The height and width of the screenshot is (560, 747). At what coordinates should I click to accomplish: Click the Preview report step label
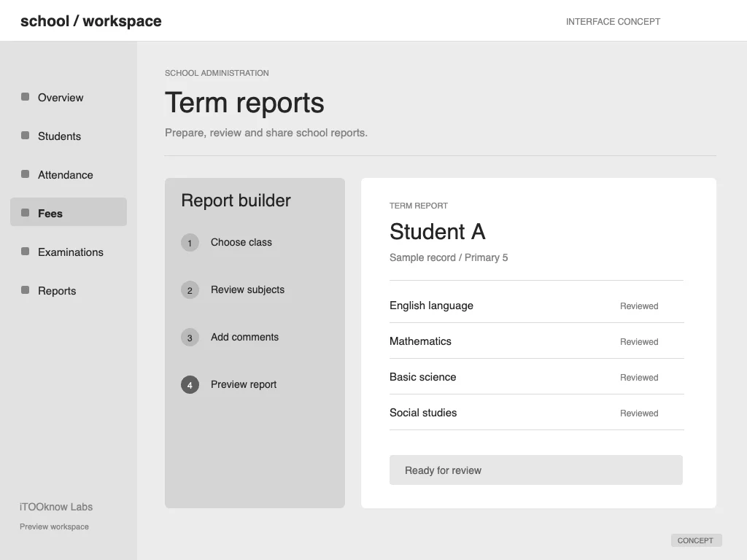(244, 384)
